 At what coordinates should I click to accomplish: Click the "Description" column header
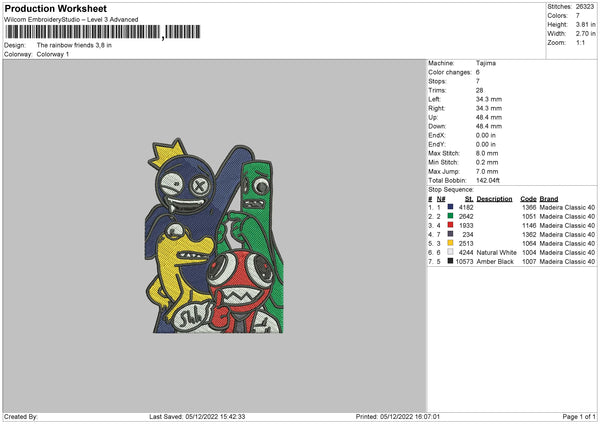494,199
